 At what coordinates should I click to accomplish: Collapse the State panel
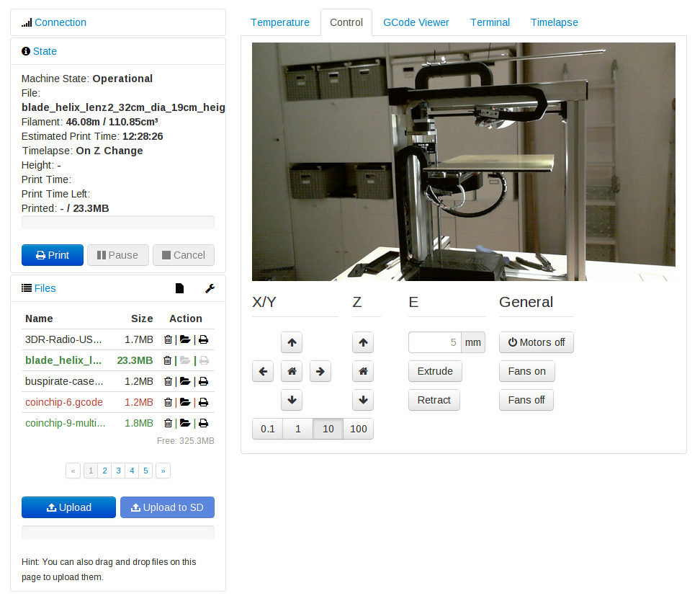tap(45, 51)
